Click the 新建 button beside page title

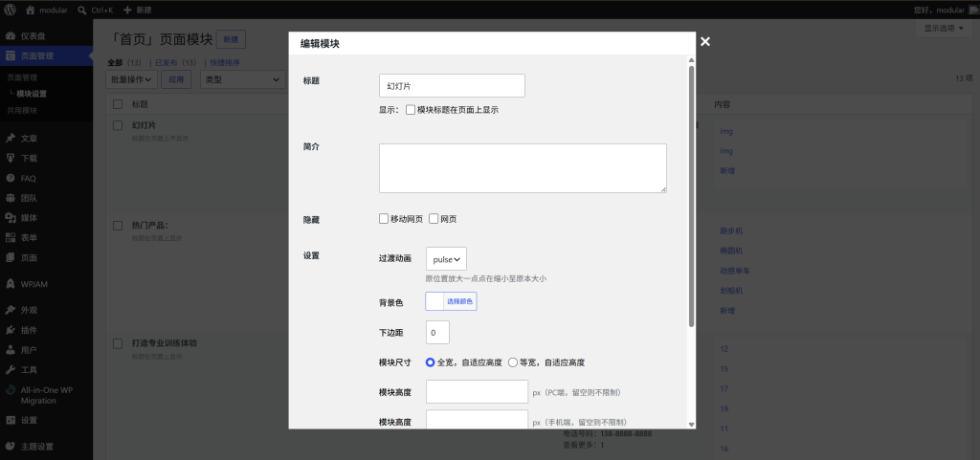pos(231,39)
